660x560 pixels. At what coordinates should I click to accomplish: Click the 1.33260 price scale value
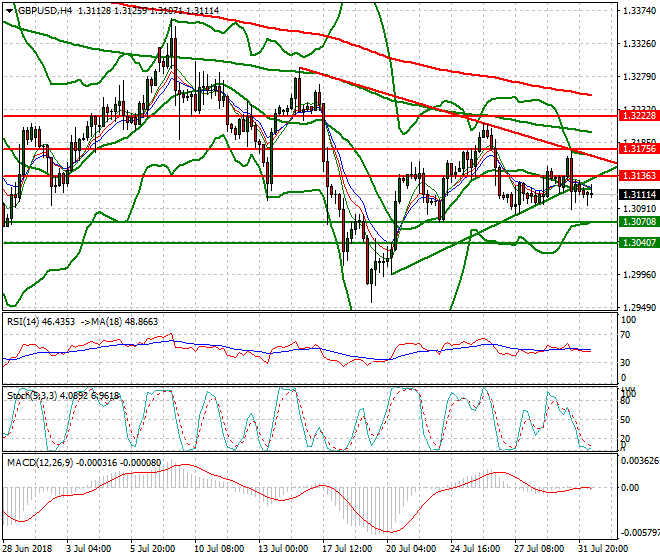639,44
